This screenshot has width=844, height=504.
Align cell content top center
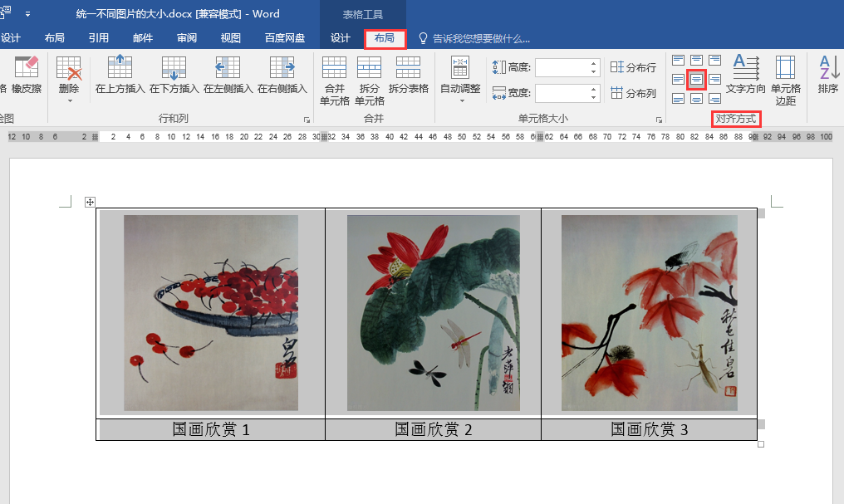pyautogui.click(x=696, y=61)
